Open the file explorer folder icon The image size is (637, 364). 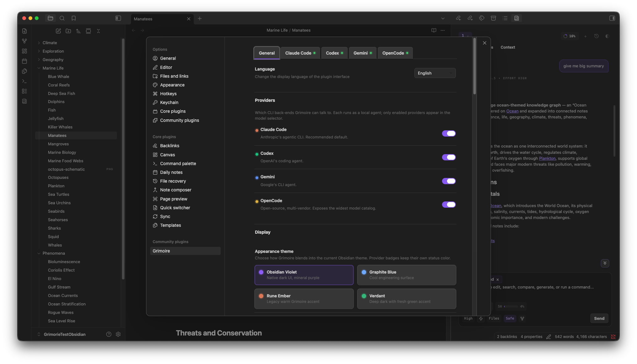pos(50,18)
